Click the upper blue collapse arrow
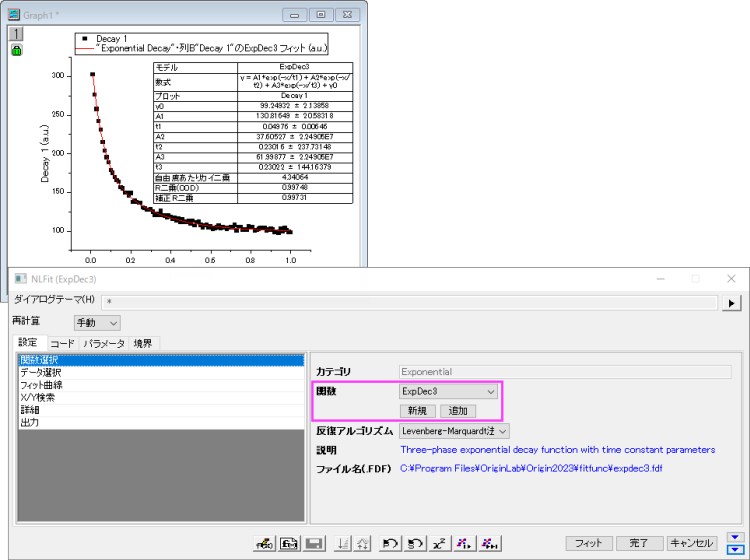This screenshot has width=750, height=560. click(x=735, y=537)
